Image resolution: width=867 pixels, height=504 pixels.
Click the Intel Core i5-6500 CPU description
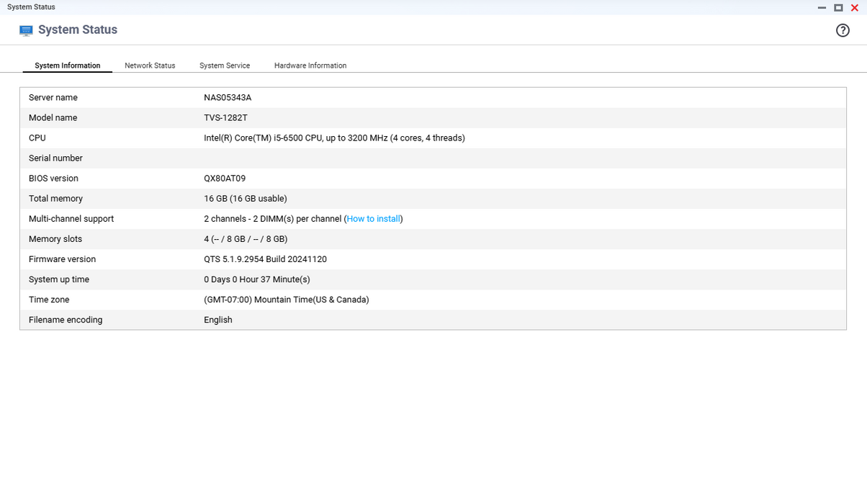pos(334,138)
